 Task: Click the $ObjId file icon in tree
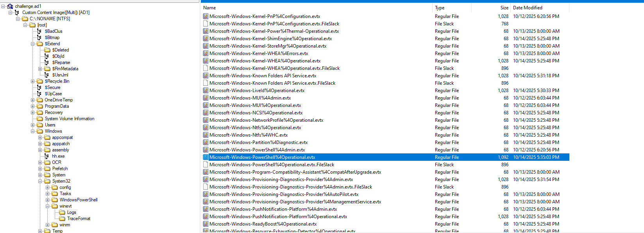47,56
